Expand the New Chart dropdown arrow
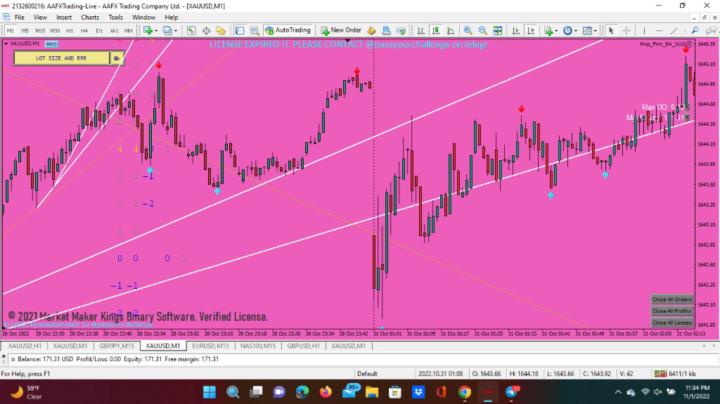 click(156, 31)
